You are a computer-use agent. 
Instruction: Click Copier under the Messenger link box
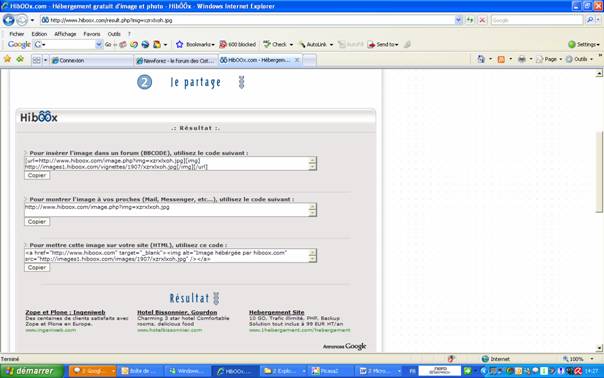click(x=37, y=222)
